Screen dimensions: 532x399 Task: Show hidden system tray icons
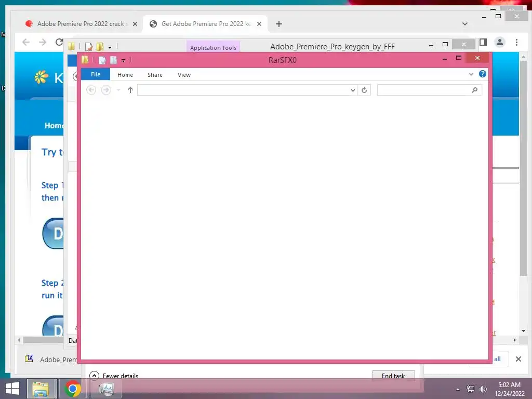(458, 389)
